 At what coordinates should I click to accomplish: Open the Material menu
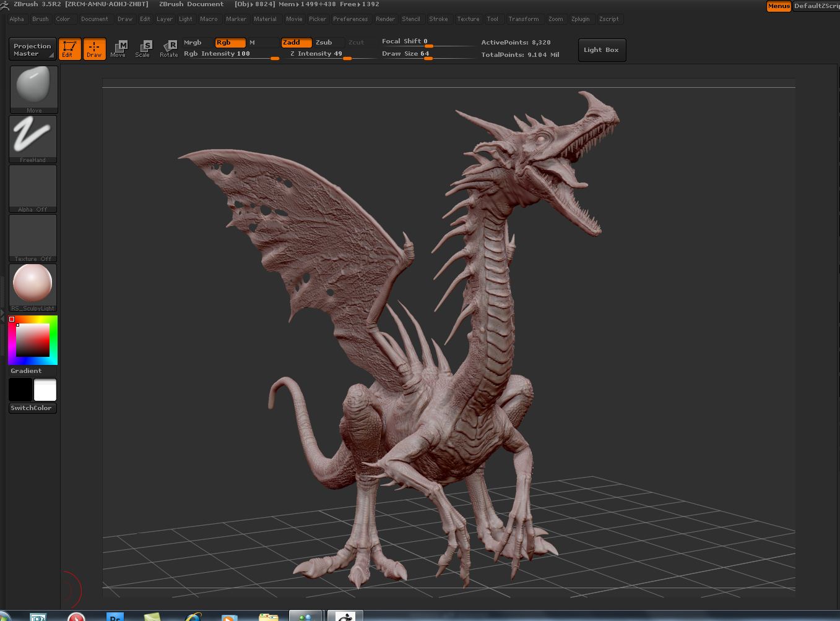(x=265, y=19)
